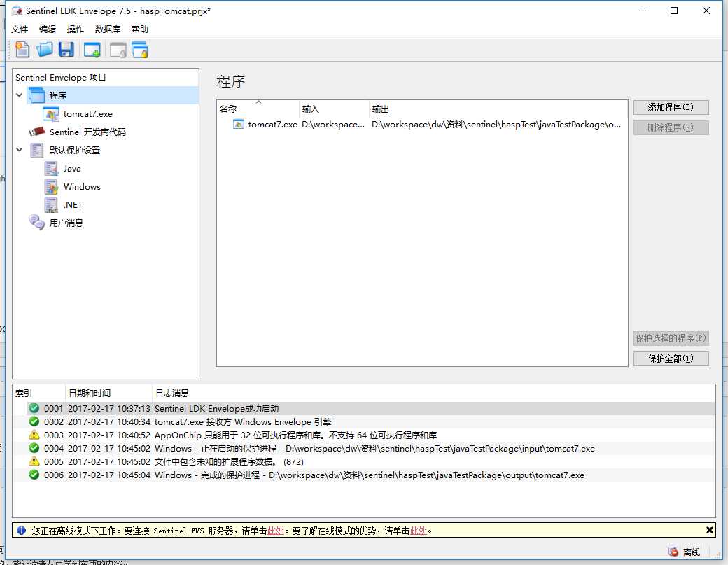Image resolution: width=728 pixels, height=565 pixels.
Task: Collapse the 程序 tree node
Action: pyautogui.click(x=20, y=95)
